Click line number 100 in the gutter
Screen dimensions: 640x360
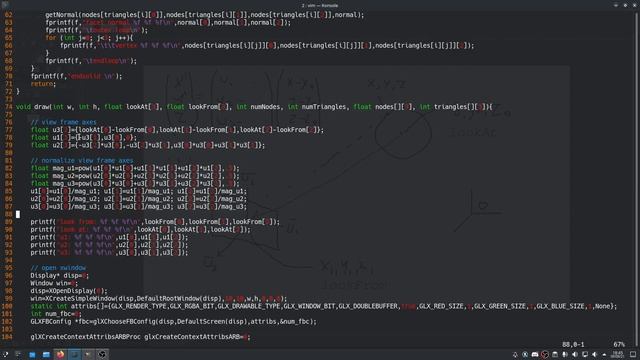point(7,306)
